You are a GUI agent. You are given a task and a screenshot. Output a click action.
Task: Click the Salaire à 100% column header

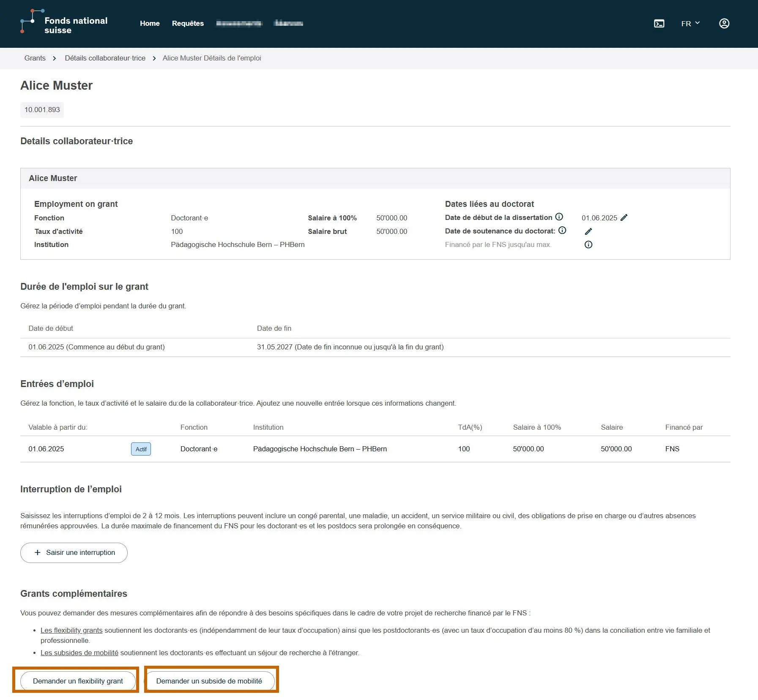536,428
